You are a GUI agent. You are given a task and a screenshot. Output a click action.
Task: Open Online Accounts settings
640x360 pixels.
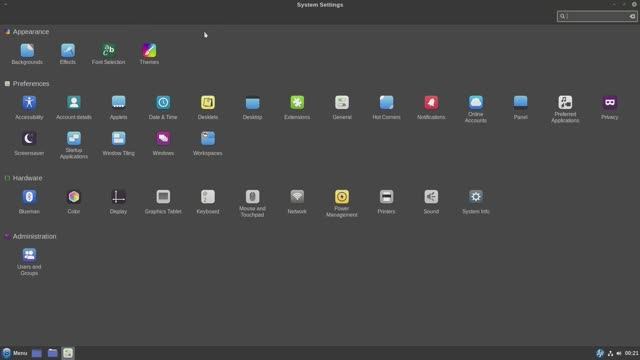(x=476, y=109)
